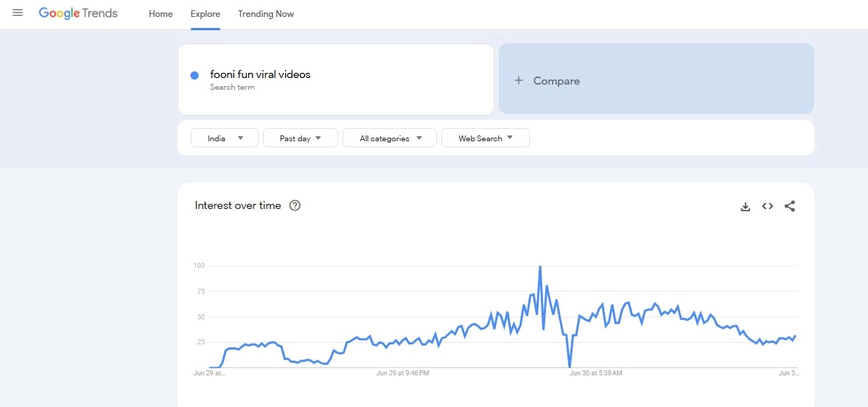The height and width of the screenshot is (407, 868).
Task: Click the Google Trends logo
Action: (x=78, y=13)
